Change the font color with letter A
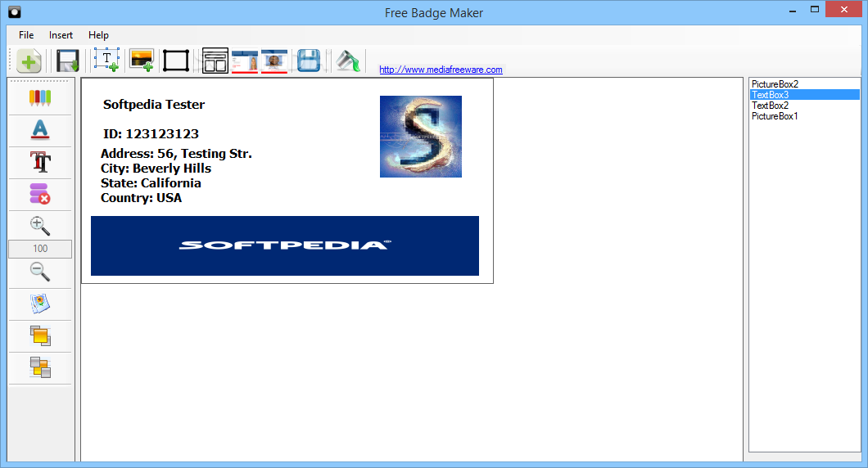 pos(40,130)
